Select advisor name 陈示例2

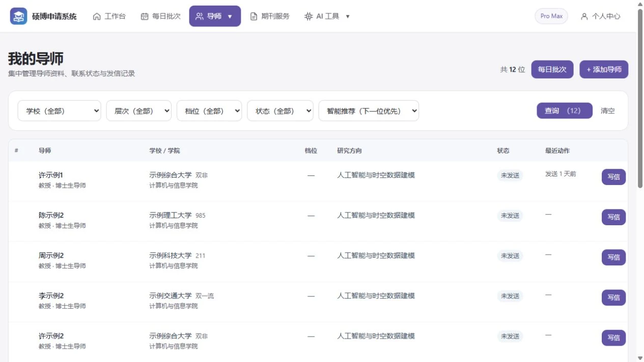51,215
